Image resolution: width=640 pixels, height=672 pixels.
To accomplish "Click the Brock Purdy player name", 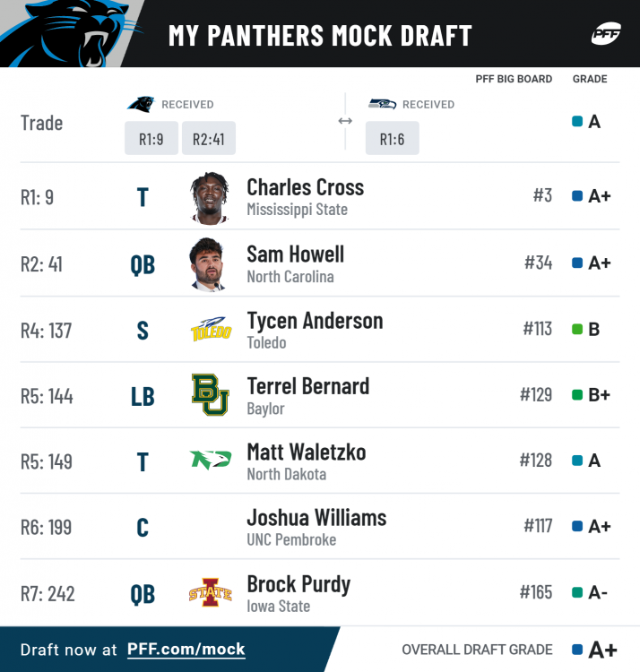I will click(298, 584).
